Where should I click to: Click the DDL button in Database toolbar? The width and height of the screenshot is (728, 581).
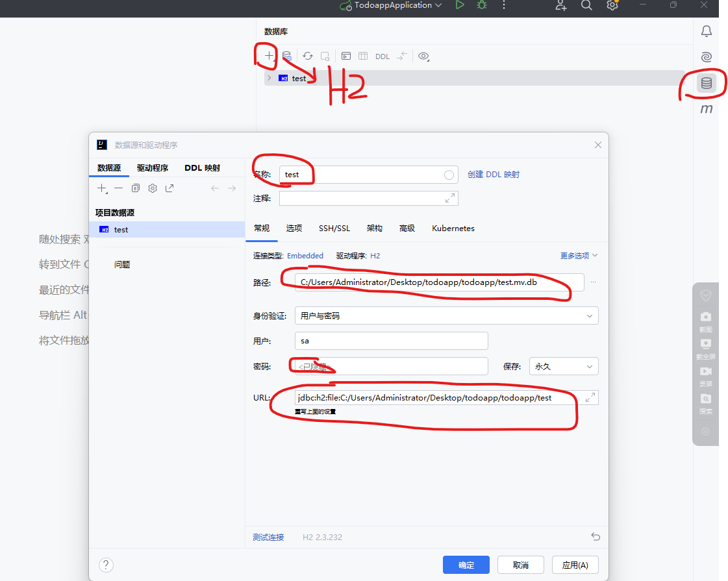point(383,56)
